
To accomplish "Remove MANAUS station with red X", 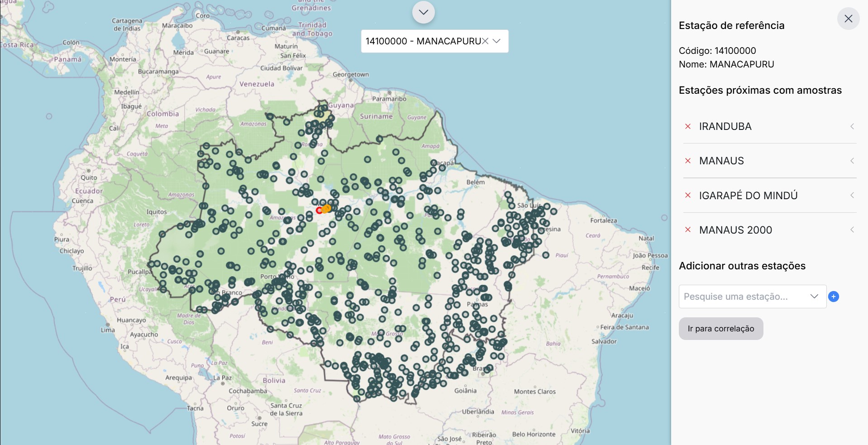I will tap(688, 161).
